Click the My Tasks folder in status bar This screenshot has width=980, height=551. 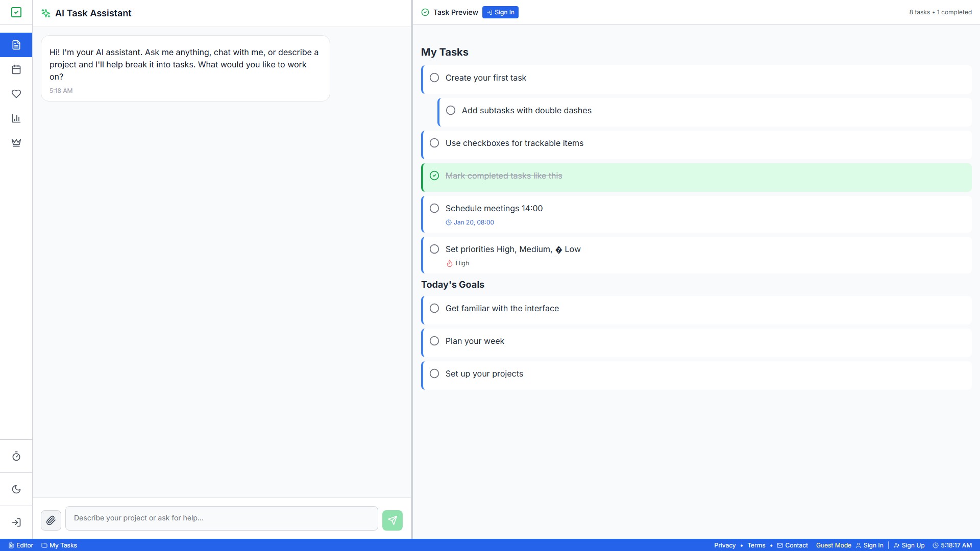coord(59,545)
